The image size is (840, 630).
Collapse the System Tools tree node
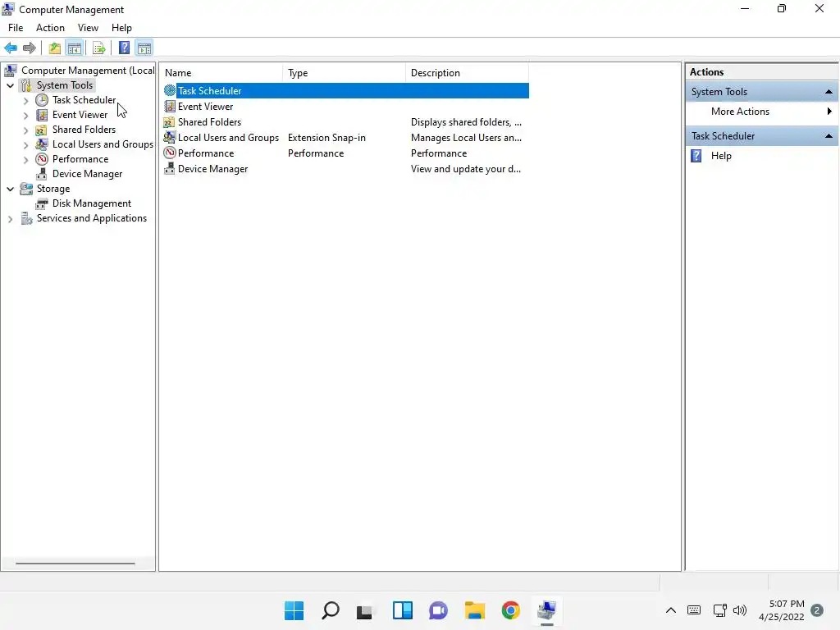point(10,85)
